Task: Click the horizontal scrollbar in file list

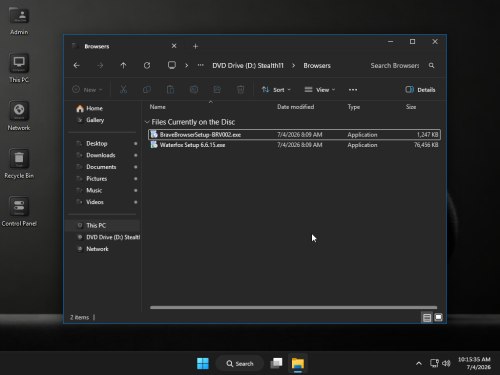Action: coord(293,307)
